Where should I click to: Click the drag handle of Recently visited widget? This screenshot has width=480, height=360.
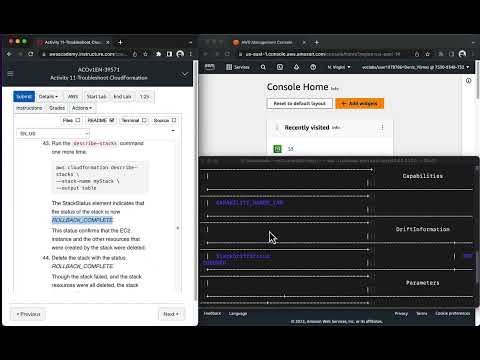(277, 127)
